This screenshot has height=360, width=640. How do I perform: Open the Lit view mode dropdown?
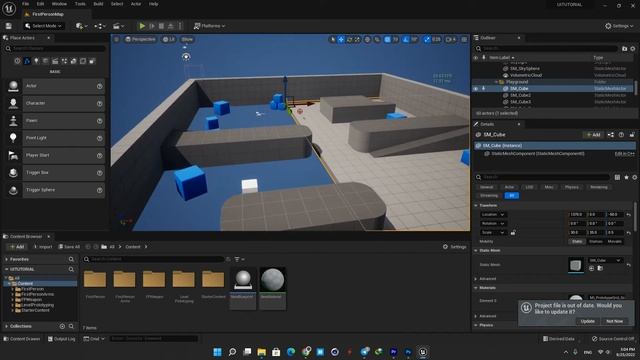(x=169, y=39)
